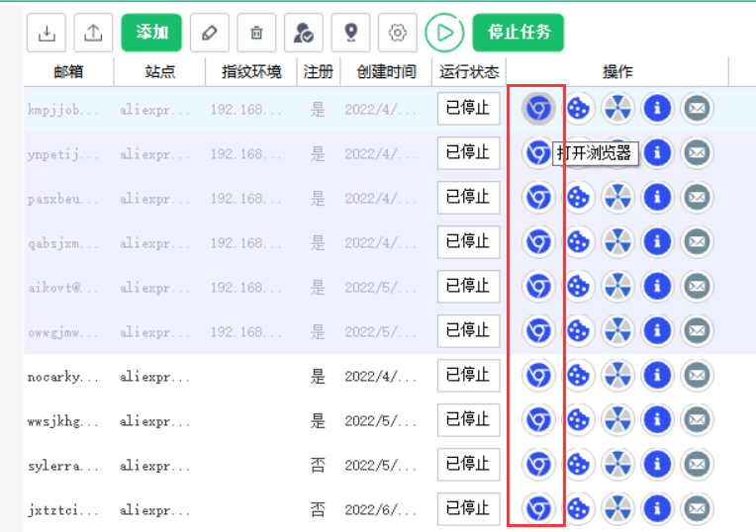Click the 2022/6/... date in jxtztci row
The height and width of the screenshot is (532, 756).
(x=380, y=510)
